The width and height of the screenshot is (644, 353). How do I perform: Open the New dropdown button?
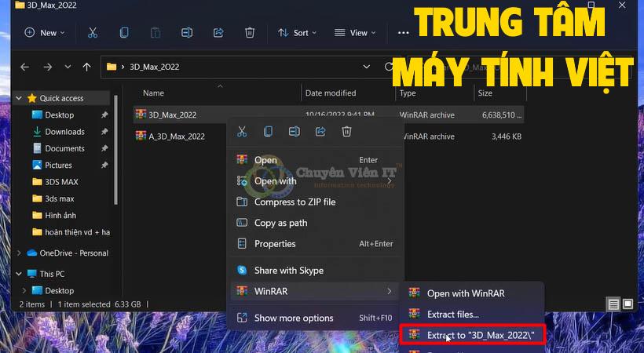pos(44,33)
